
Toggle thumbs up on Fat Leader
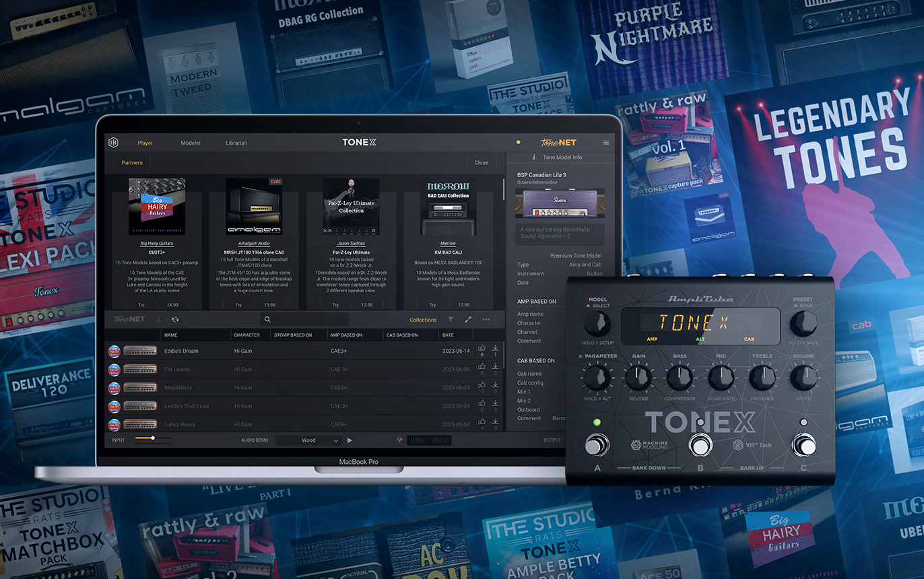point(482,367)
